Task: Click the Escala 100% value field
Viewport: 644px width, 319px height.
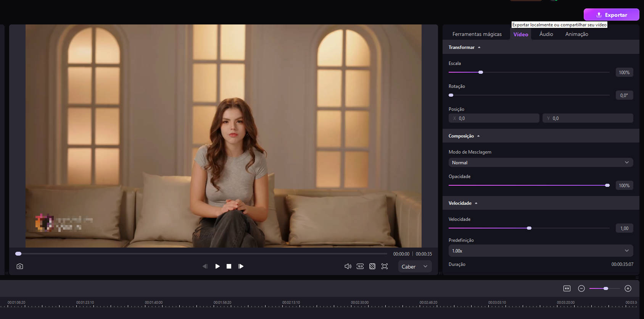Action: (x=624, y=72)
